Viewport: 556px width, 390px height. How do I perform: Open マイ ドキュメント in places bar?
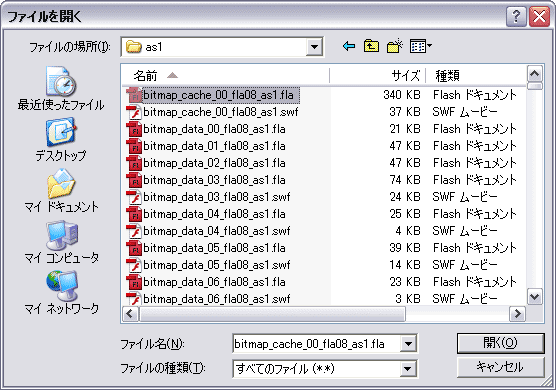coord(61,191)
